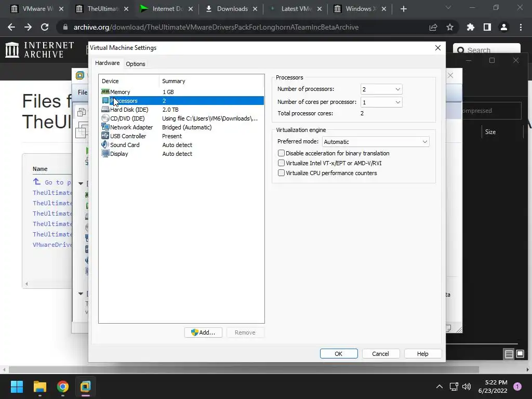The image size is (532, 399).
Task: Switch to the Hardware tab
Action: click(x=107, y=63)
